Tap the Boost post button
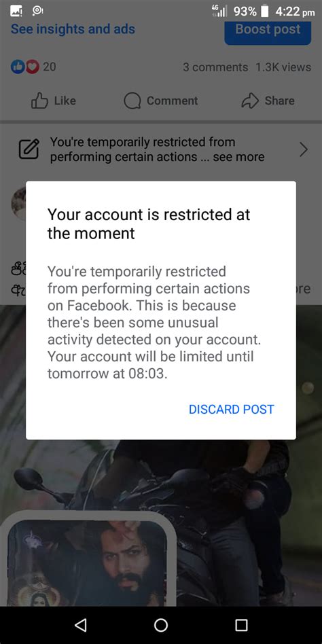The width and height of the screenshot is (322, 644). coord(268,31)
